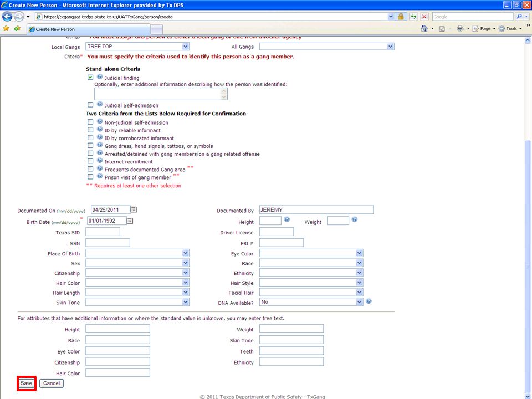Click in the Google search box
The height and width of the screenshot is (399, 532).
(473, 16)
